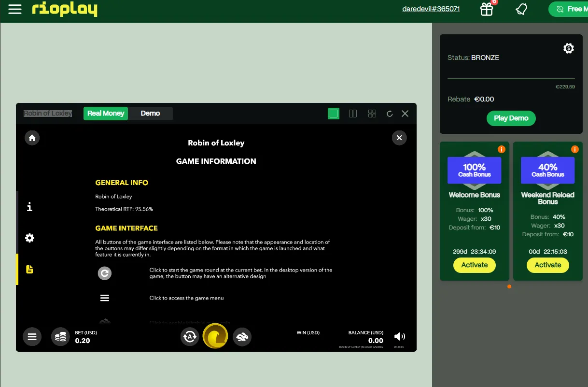
Task: Click the Theoretical RTP: 95.56% text
Action: point(124,209)
